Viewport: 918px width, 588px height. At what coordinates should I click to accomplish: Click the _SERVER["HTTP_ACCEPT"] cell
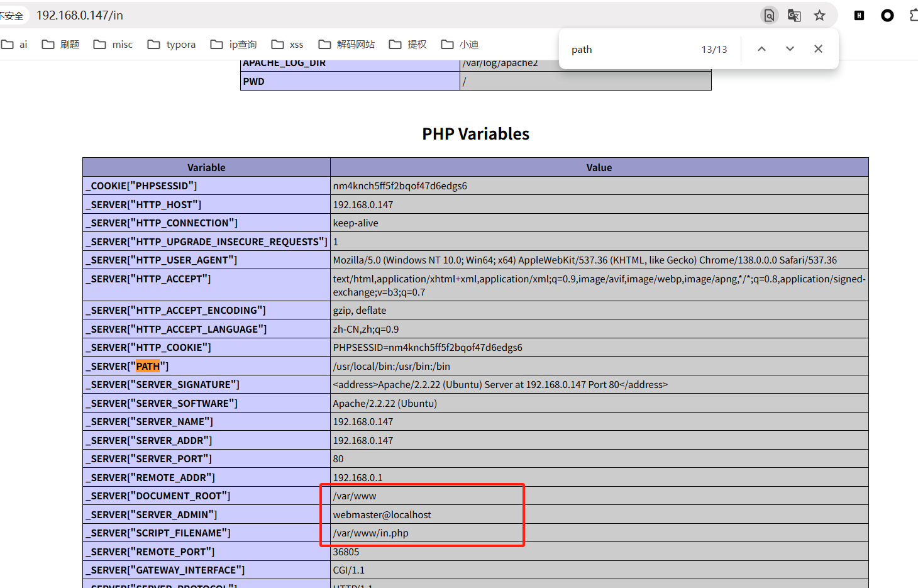point(206,285)
